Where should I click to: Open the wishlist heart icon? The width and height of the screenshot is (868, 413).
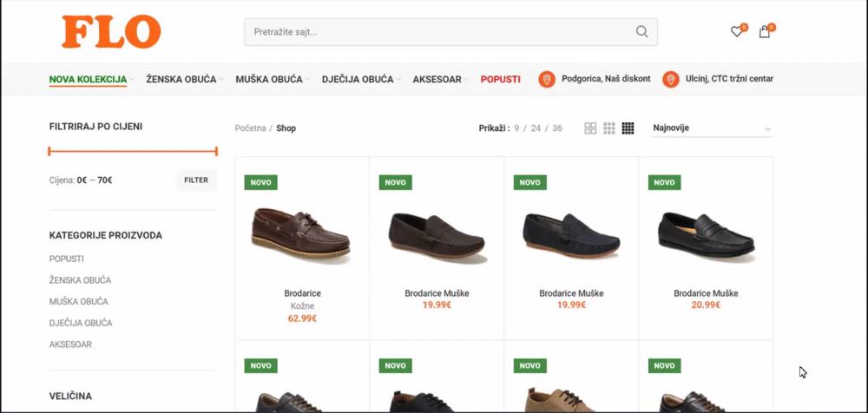point(736,32)
